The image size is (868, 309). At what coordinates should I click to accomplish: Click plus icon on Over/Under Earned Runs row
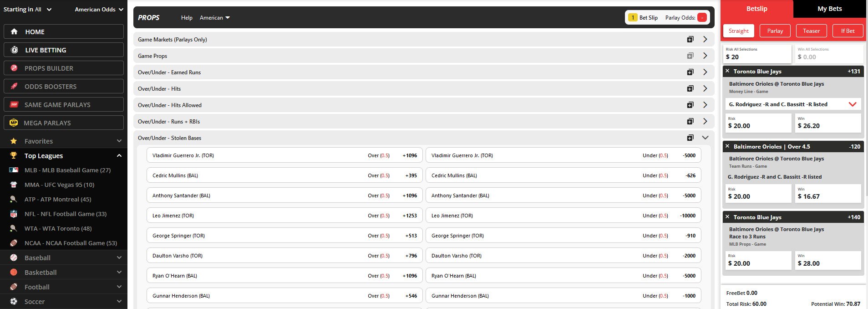tap(690, 72)
